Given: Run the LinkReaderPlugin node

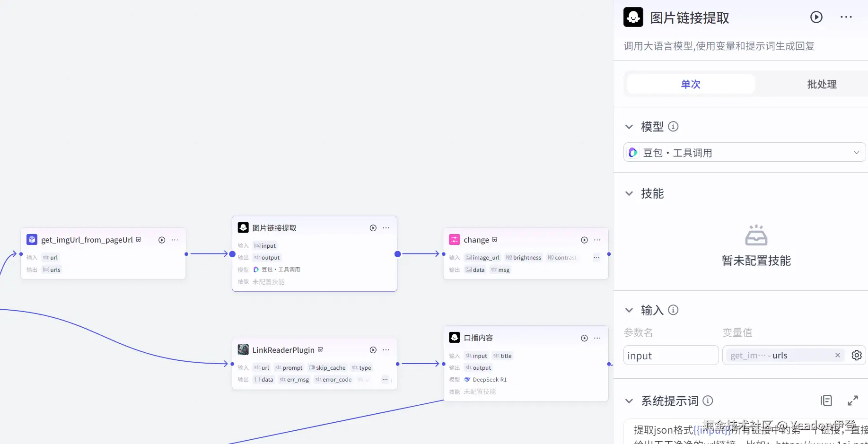Looking at the screenshot, I should (373, 350).
